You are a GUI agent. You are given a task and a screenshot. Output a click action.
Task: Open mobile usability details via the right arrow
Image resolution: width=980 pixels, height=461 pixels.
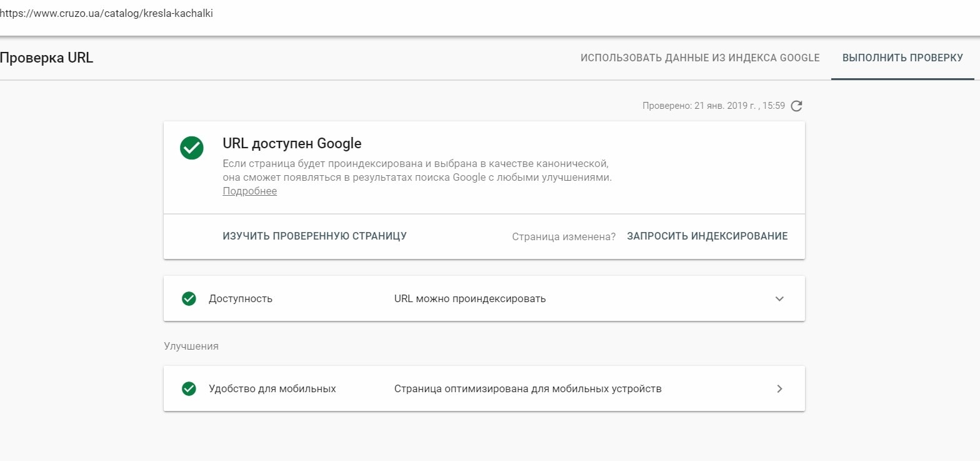coord(779,388)
